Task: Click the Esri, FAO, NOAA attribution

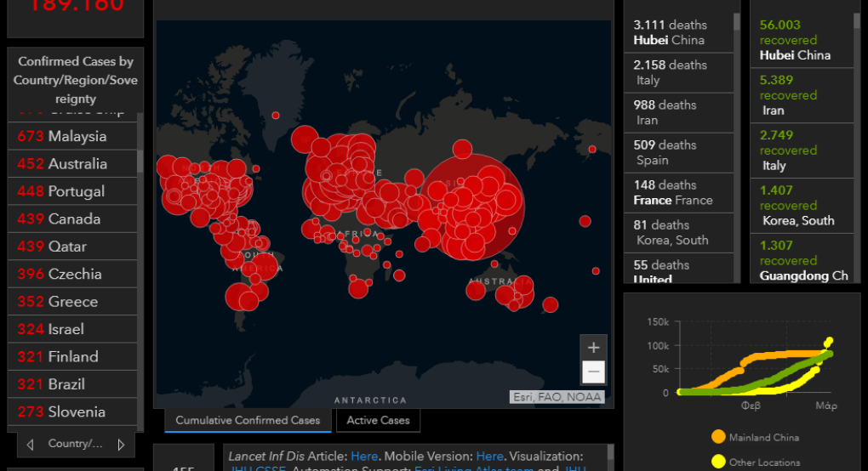Action: pyautogui.click(x=557, y=397)
